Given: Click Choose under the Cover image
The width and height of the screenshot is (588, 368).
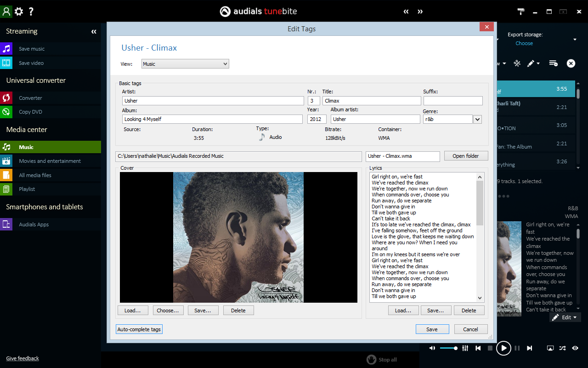Looking at the screenshot, I should [x=168, y=310].
